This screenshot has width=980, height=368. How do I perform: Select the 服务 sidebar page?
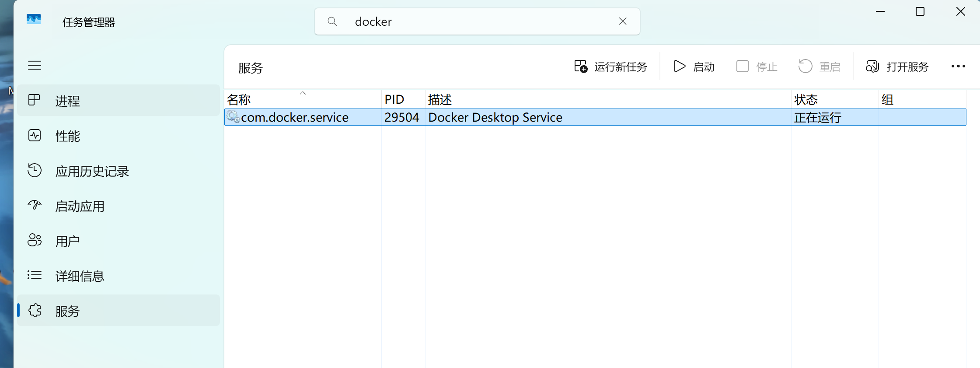118,311
